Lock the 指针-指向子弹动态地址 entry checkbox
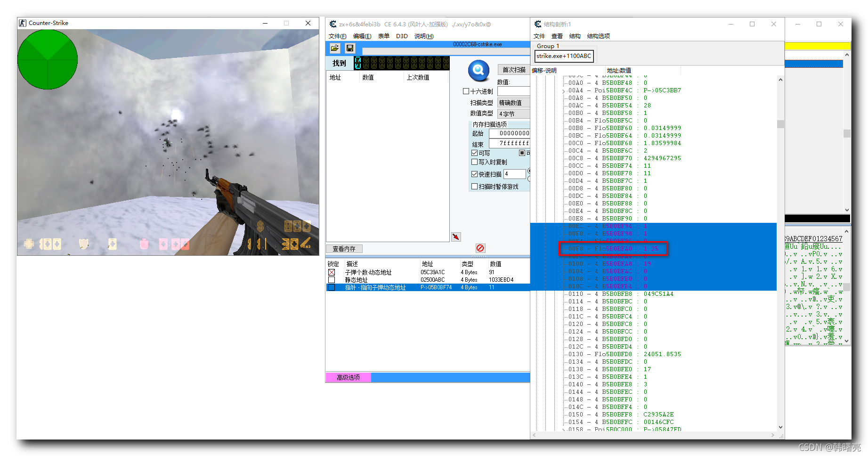The height and width of the screenshot is (456, 868). click(x=332, y=287)
